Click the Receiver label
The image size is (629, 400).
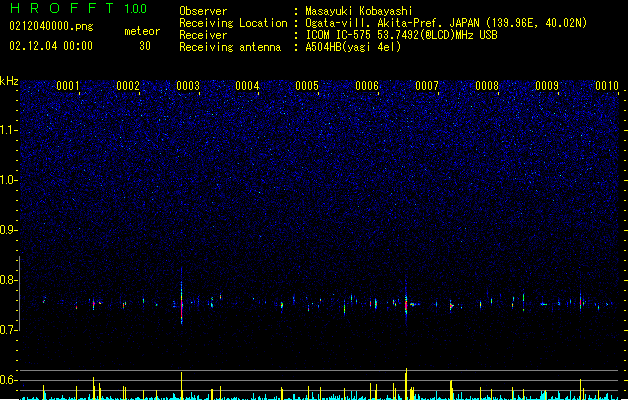[x=203, y=35]
